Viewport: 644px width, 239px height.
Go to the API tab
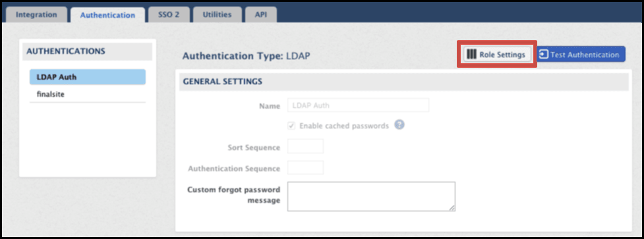pyautogui.click(x=261, y=14)
